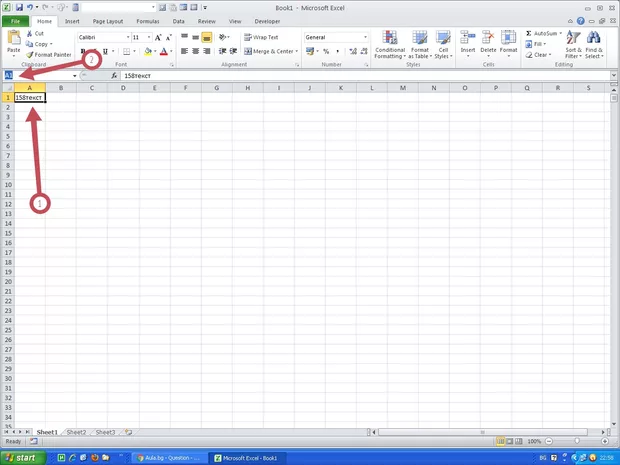Open the Fill dropdown
This screenshot has height=465, width=620.
click(536, 44)
